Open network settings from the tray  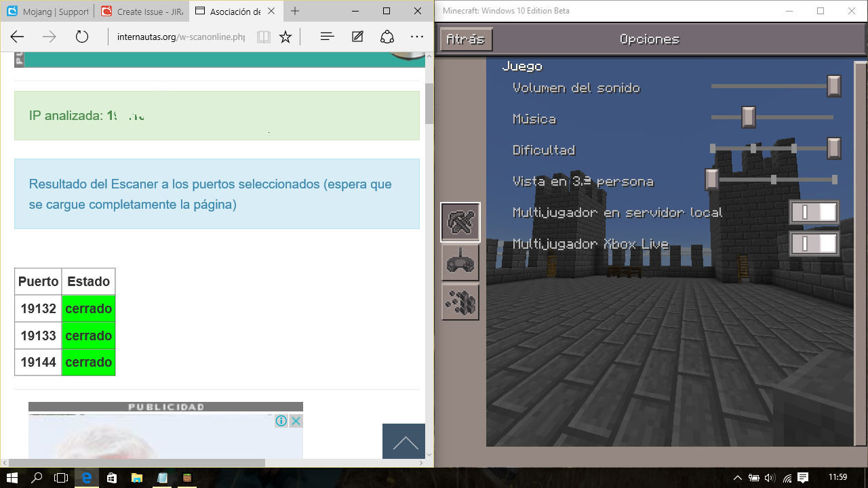[x=787, y=478]
